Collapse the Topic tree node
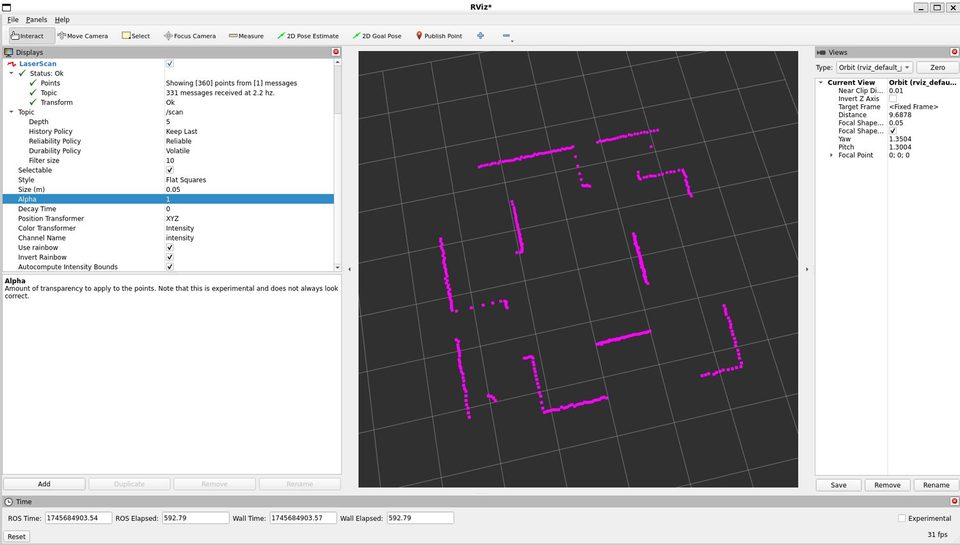960x545 pixels. (x=11, y=112)
